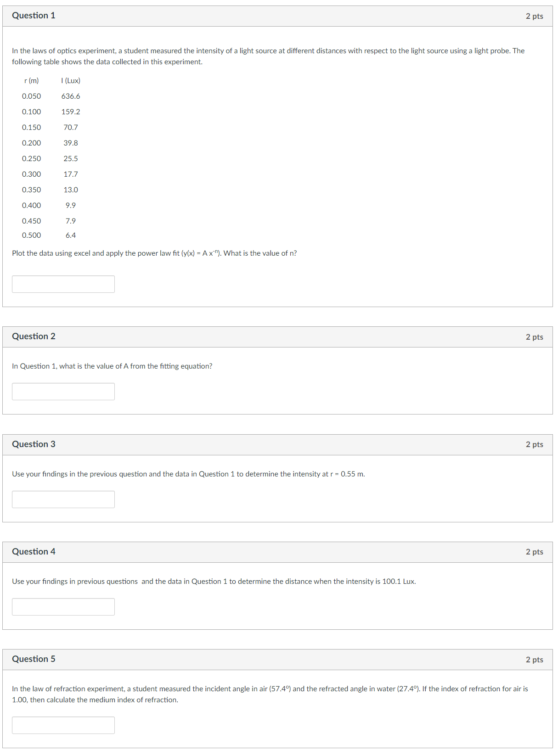Select the intensity value "17.7"

71,174
